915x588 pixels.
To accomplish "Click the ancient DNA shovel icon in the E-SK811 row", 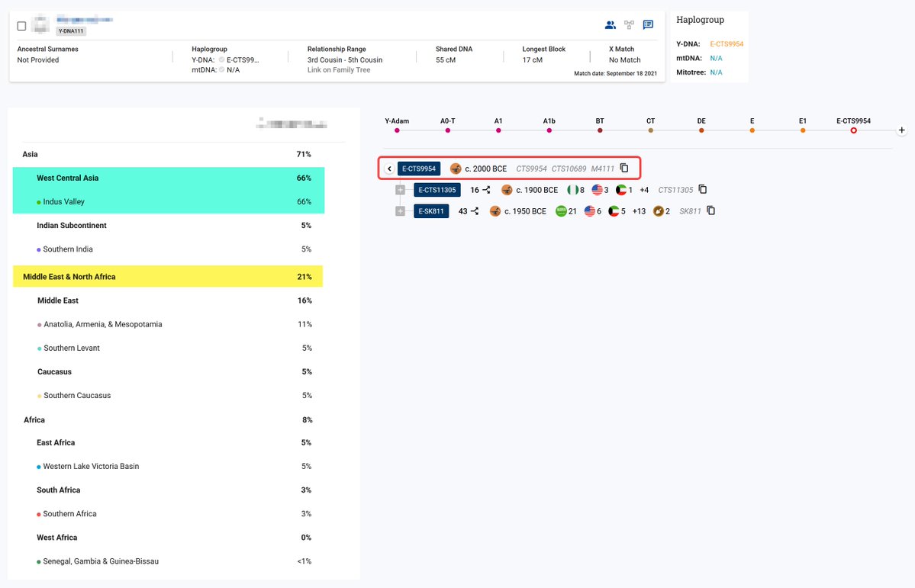I will (x=659, y=211).
